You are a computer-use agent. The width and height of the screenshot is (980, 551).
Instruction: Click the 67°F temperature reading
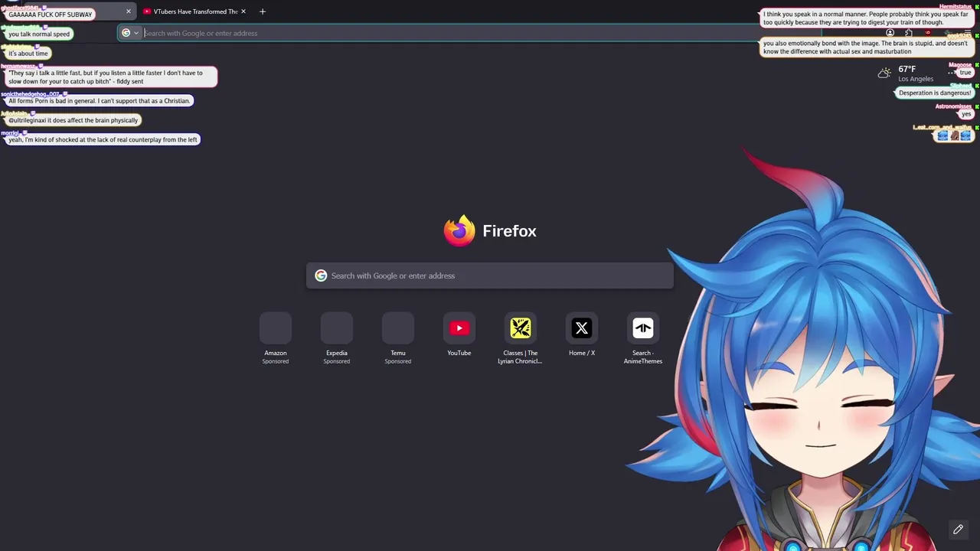click(907, 69)
